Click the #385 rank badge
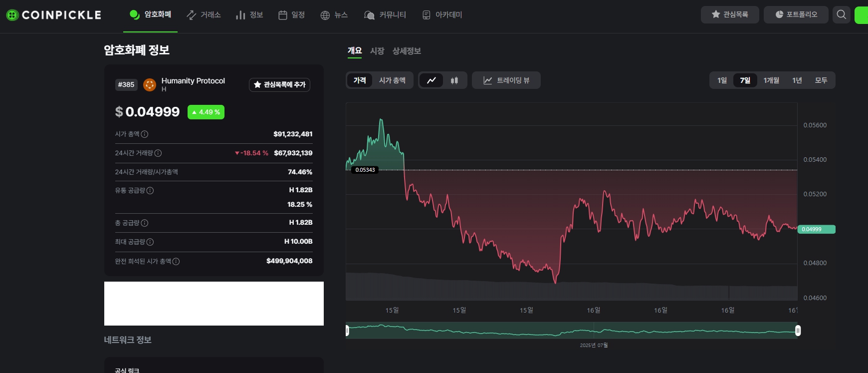868x373 pixels. (126, 85)
